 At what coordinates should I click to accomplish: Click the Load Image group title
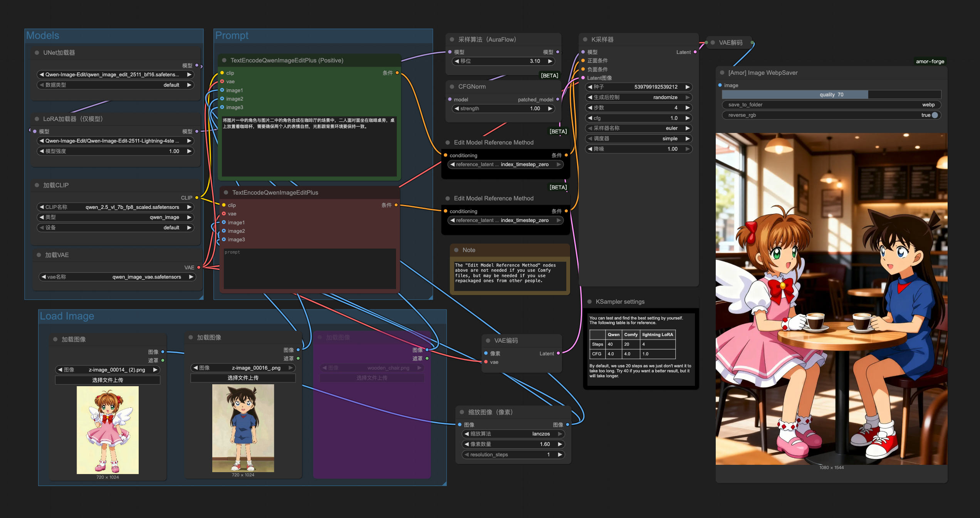(x=67, y=316)
